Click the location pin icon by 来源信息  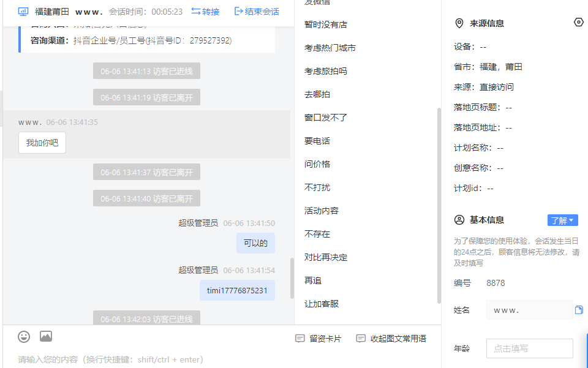(x=459, y=23)
